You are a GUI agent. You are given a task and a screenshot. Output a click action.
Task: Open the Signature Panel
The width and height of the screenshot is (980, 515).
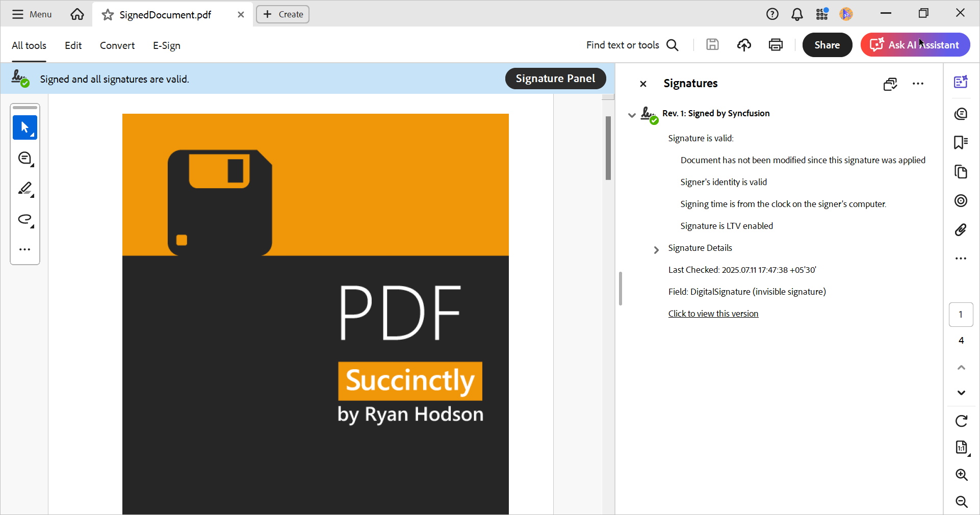(555, 79)
